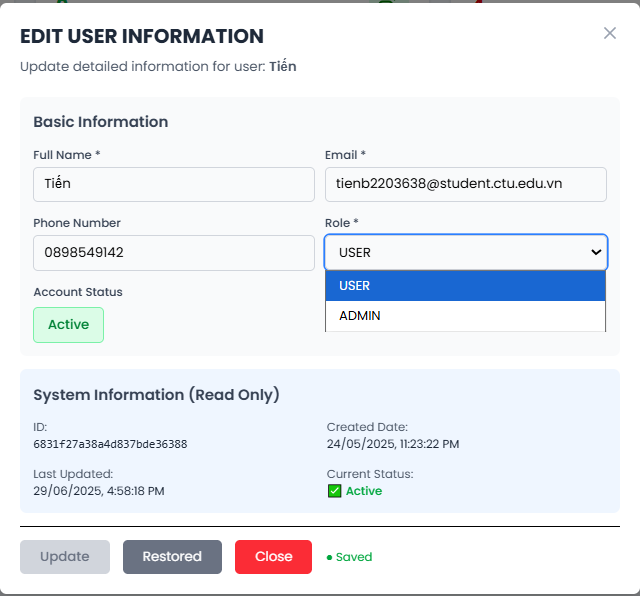Click the EDIT USER INFORMATION heading

[142, 36]
